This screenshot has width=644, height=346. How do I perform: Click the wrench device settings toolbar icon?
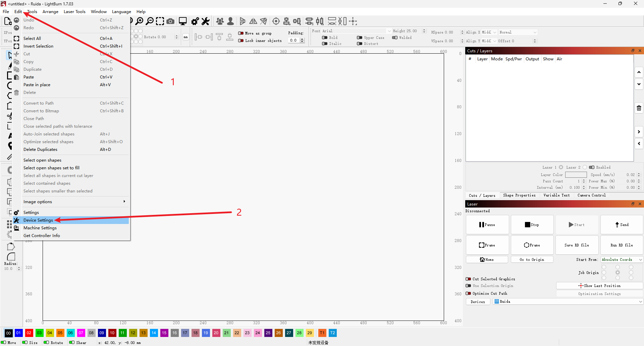206,21
